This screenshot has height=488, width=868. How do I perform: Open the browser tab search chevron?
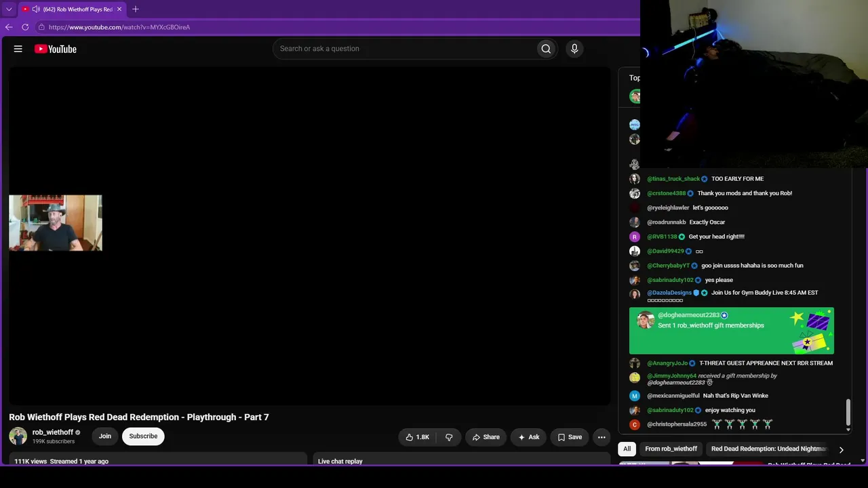(x=9, y=9)
